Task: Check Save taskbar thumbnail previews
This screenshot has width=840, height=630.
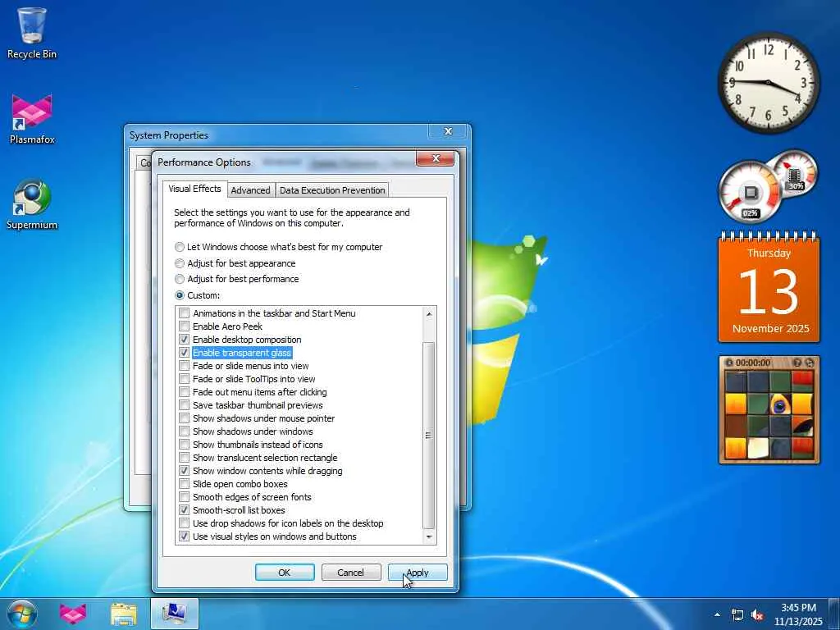Action: pos(185,405)
